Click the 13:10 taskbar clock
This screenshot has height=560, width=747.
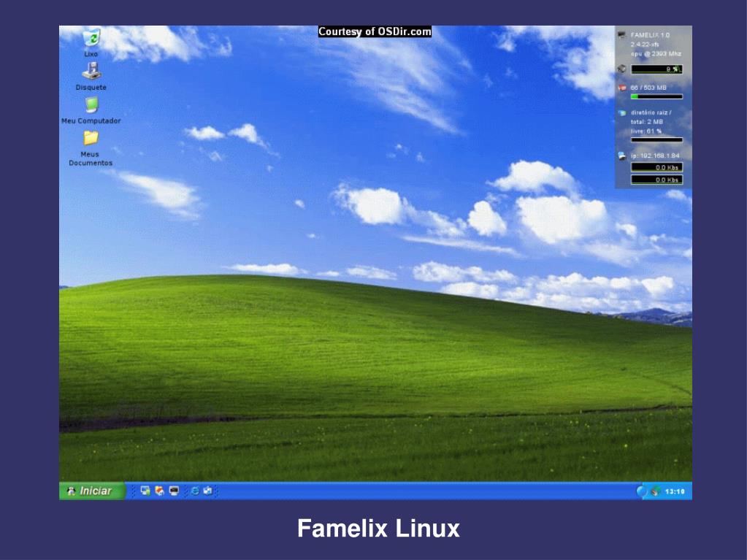(675, 491)
